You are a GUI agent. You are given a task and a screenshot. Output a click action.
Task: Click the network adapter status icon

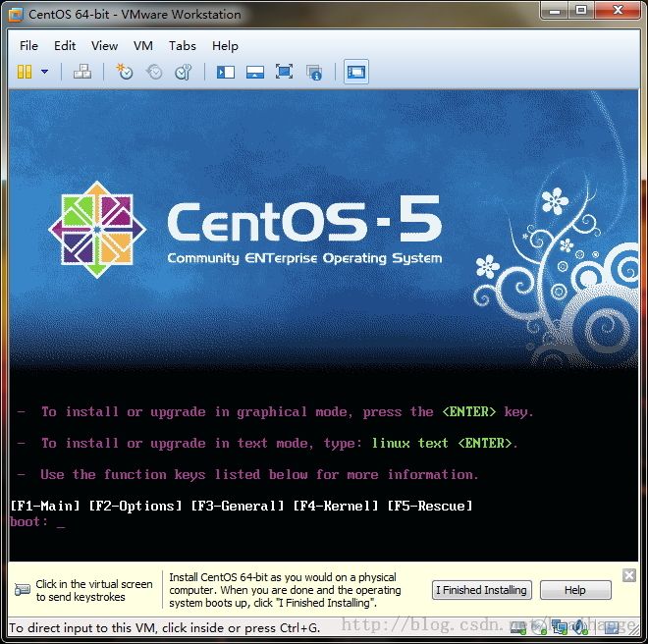tap(560, 627)
